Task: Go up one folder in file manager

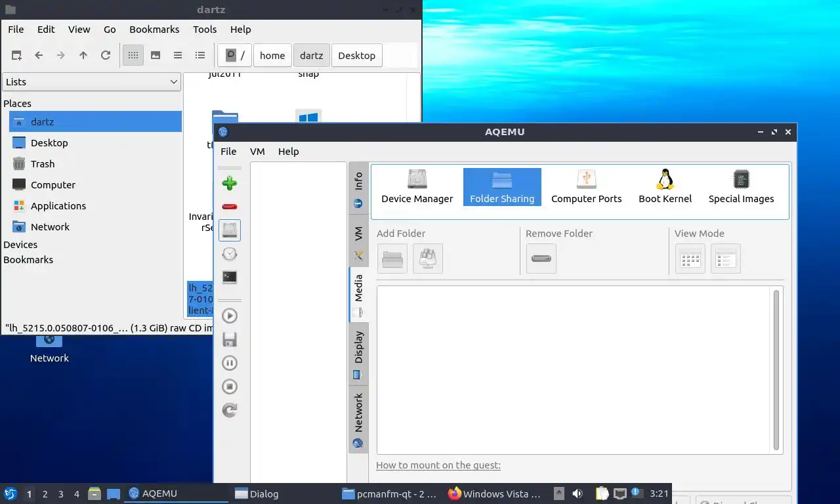Action: click(x=83, y=55)
